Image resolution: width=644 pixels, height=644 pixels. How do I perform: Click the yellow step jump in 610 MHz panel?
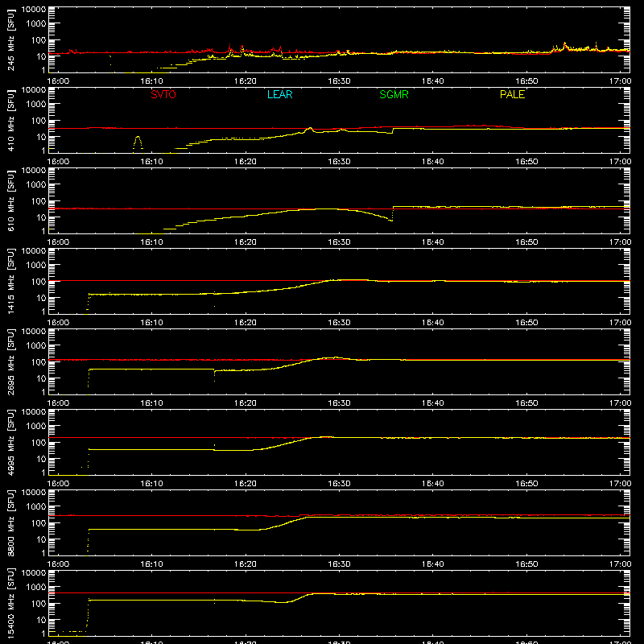(393, 213)
